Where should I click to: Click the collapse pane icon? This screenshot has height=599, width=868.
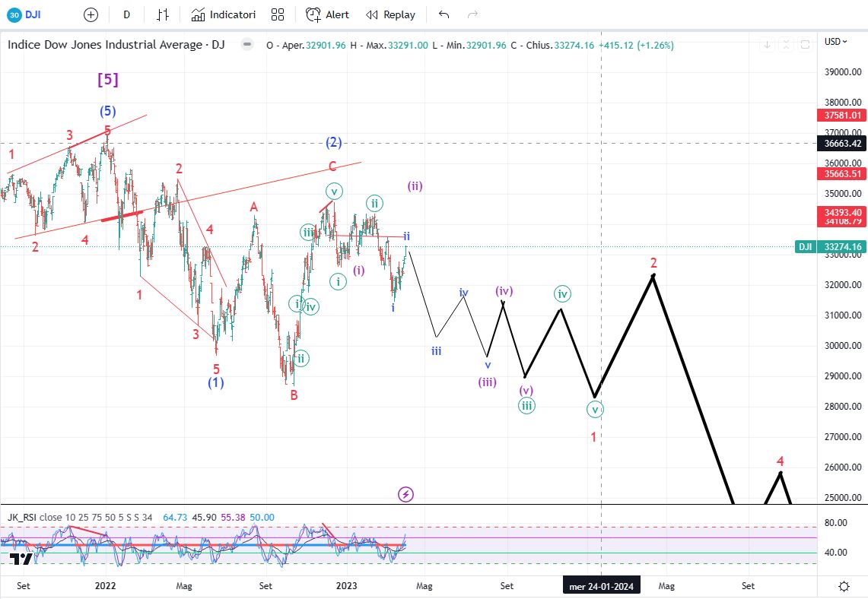(786, 45)
